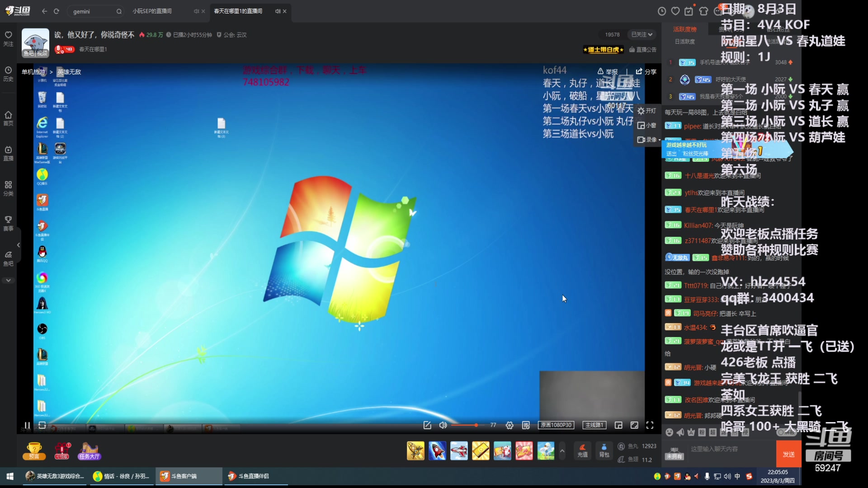Open 分类 categories in the left sidebar
Image resolution: width=868 pixels, height=488 pixels.
click(x=8, y=188)
